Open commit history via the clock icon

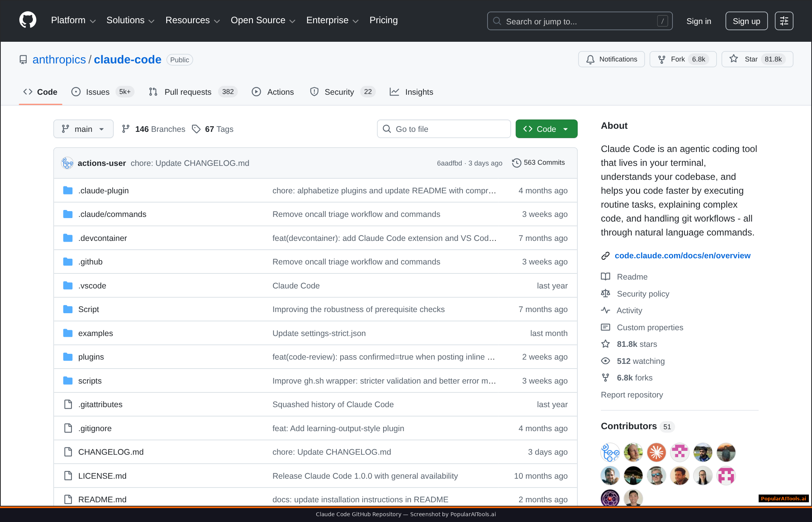click(516, 163)
